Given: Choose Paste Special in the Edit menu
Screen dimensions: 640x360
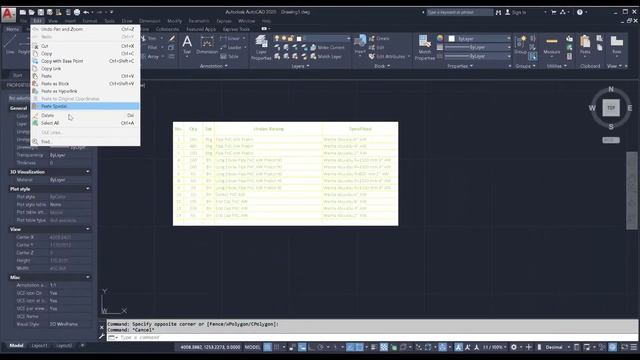Looking at the screenshot, I should [x=85, y=106].
